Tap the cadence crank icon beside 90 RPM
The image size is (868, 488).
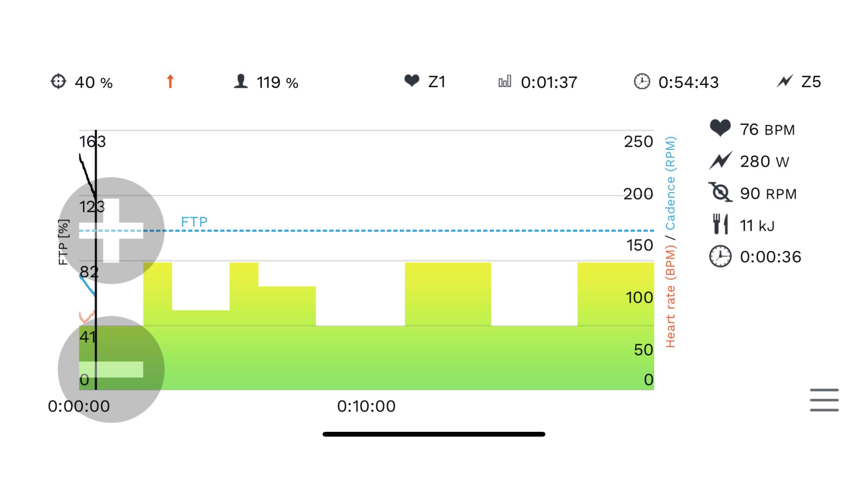[x=720, y=193]
